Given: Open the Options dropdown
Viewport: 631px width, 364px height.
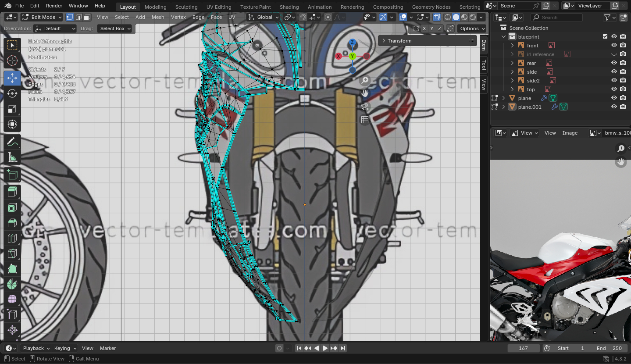Looking at the screenshot, I should pos(472,29).
